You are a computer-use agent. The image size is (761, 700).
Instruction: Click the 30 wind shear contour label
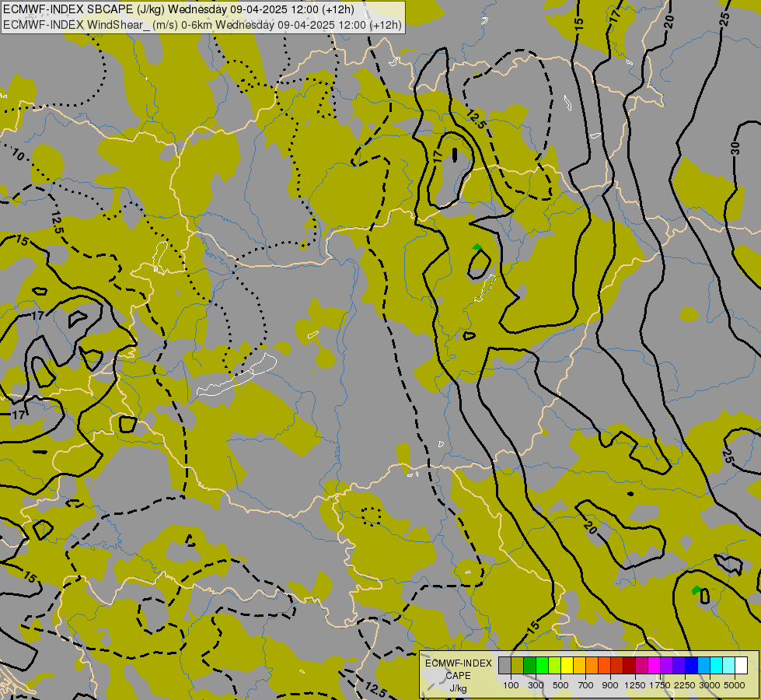tap(736, 148)
